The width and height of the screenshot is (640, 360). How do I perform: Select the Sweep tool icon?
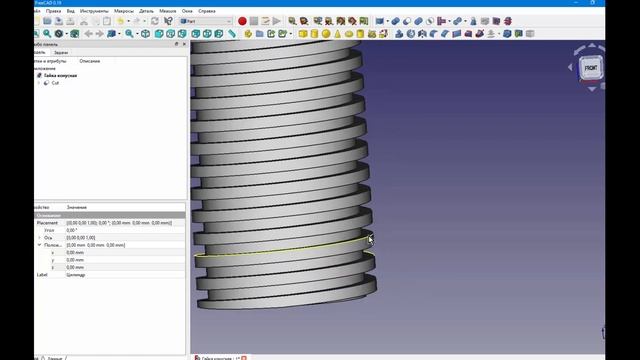pos(480,34)
